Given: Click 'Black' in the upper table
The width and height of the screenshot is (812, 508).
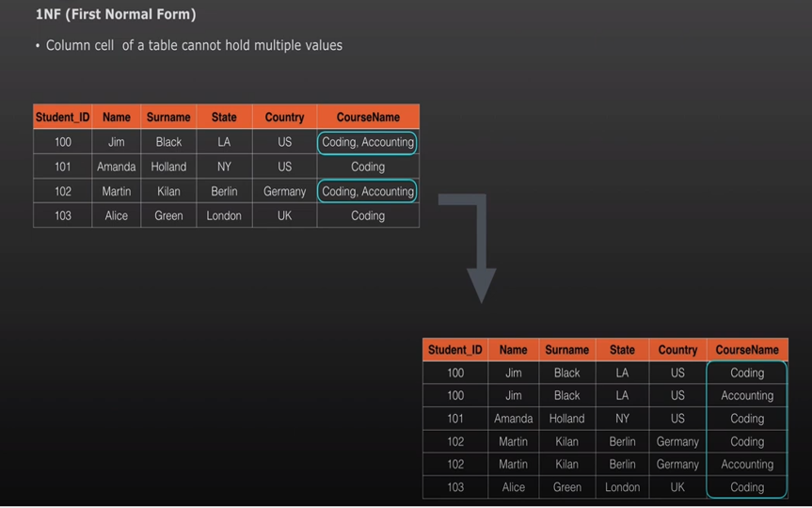Looking at the screenshot, I should coord(168,142).
